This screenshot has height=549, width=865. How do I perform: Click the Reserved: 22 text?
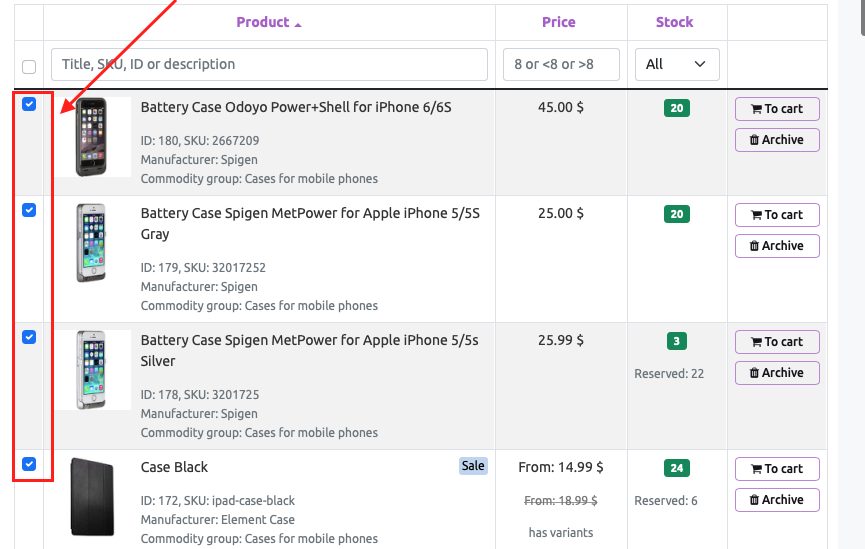click(669, 374)
